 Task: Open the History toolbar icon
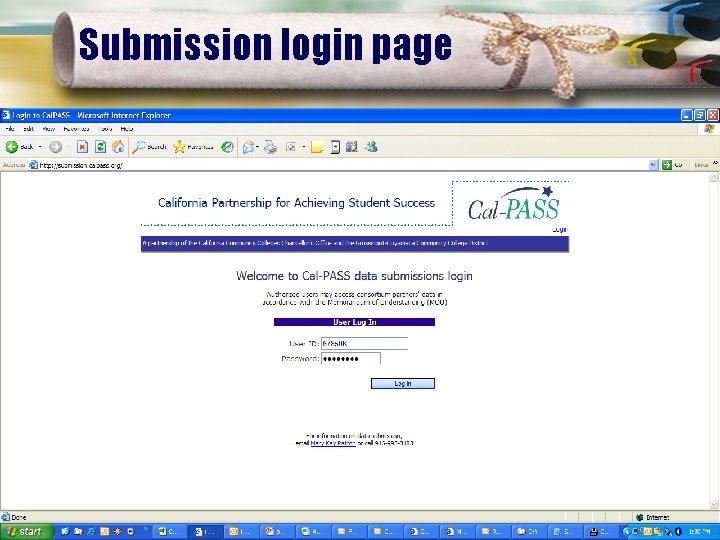227,147
